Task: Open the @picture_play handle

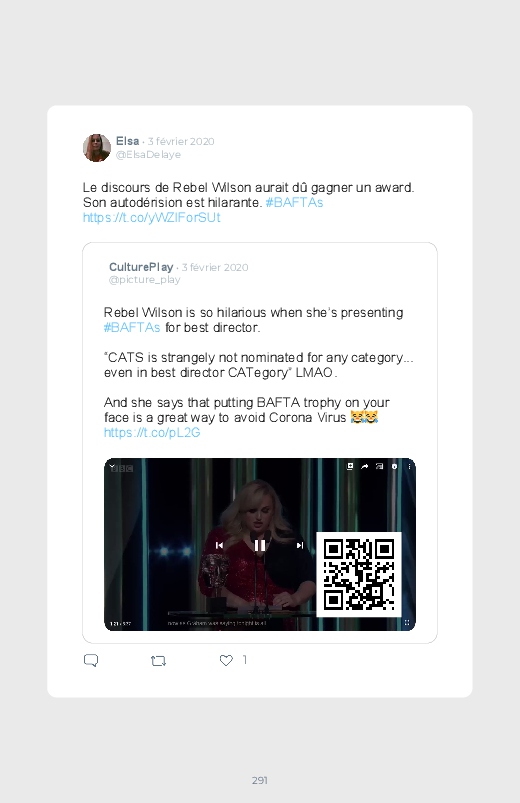Action: (x=144, y=280)
